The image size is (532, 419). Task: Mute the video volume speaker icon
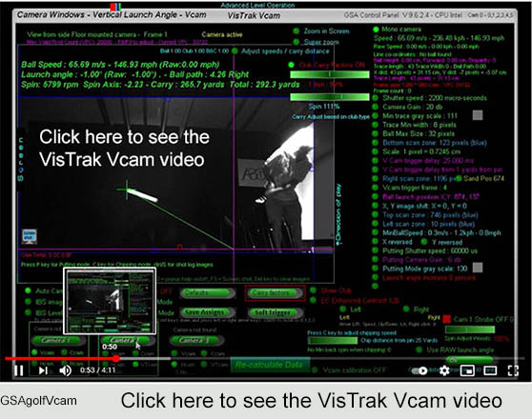click(65, 370)
